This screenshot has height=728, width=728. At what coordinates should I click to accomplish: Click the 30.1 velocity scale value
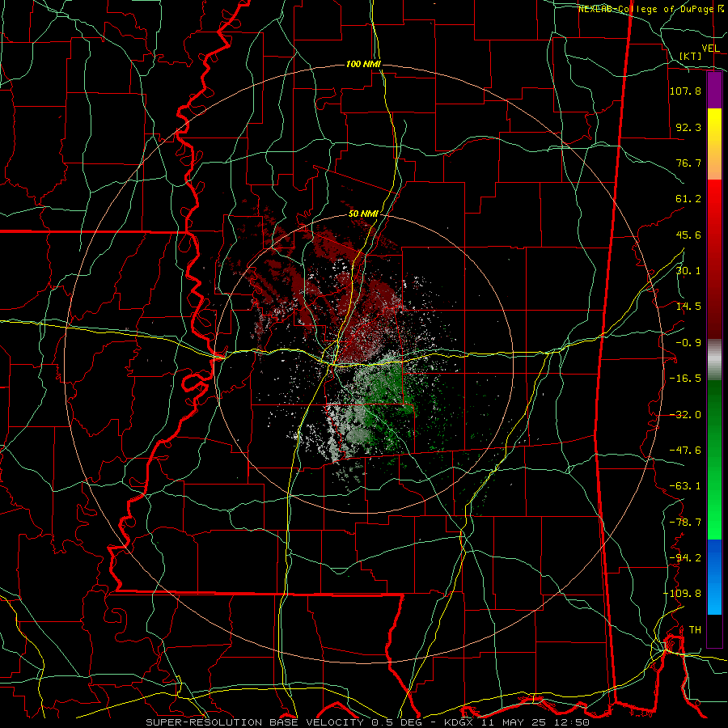[688, 271]
